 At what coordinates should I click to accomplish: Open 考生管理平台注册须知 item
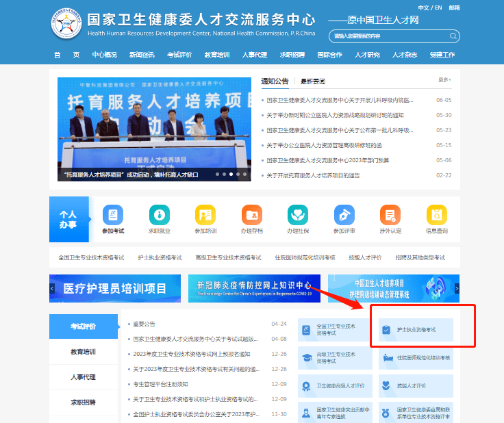[x=161, y=384]
